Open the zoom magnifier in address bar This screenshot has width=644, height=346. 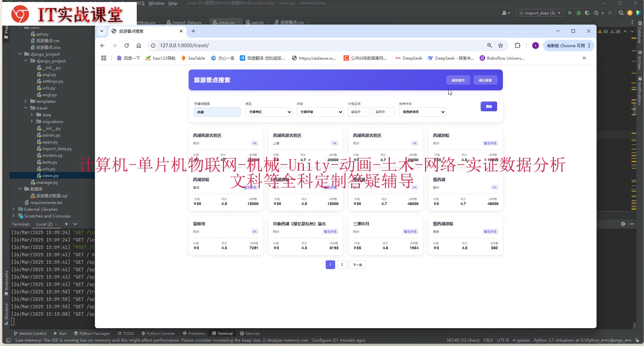[490, 46]
